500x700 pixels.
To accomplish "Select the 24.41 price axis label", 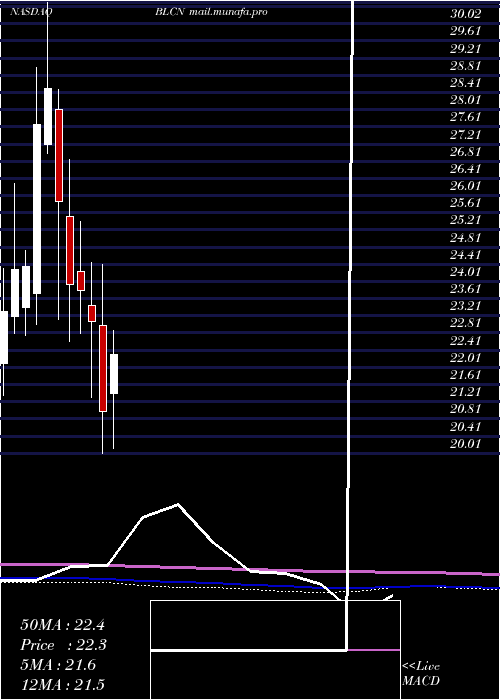I will click(465, 254).
